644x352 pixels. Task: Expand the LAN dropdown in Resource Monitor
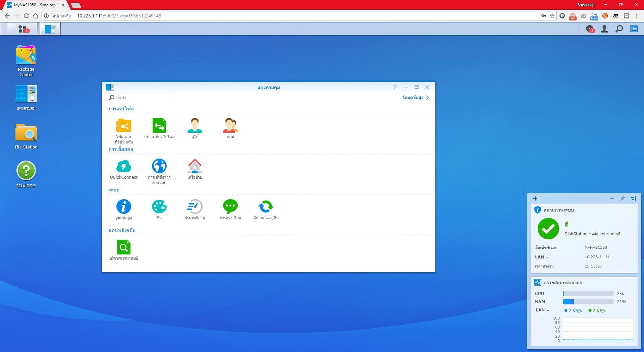point(542,310)
